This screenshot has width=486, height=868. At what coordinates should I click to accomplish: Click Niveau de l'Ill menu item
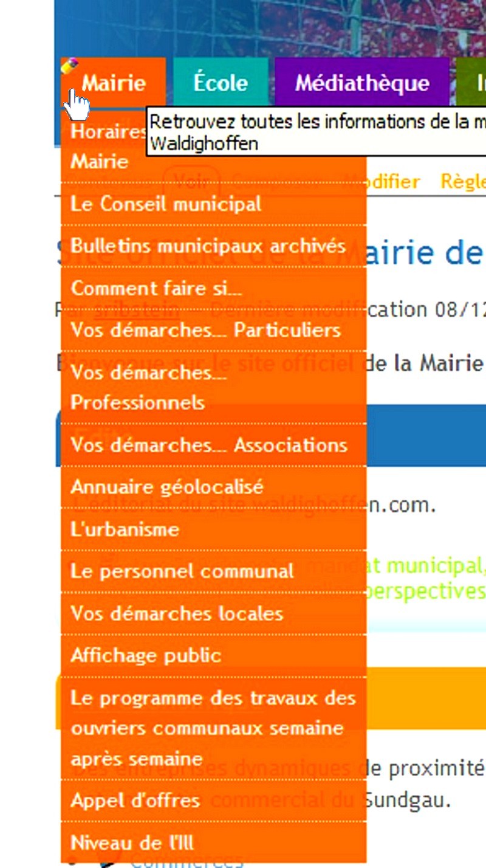point(132,842)
